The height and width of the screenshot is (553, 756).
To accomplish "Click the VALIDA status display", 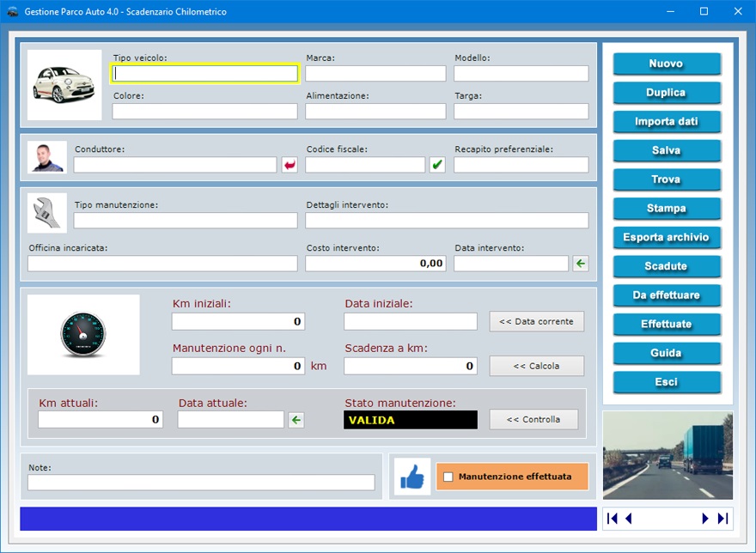I will 411,420.
